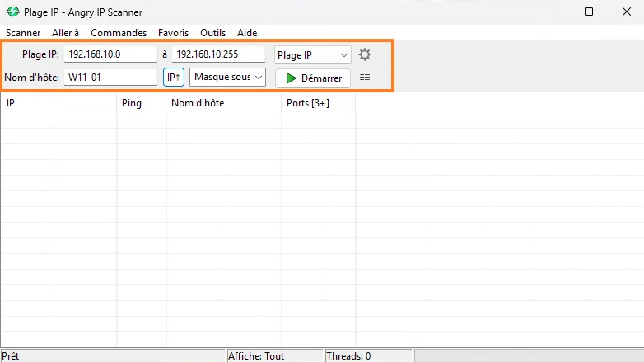Open the Masque sous-réseau dropdown

point(227,77)
